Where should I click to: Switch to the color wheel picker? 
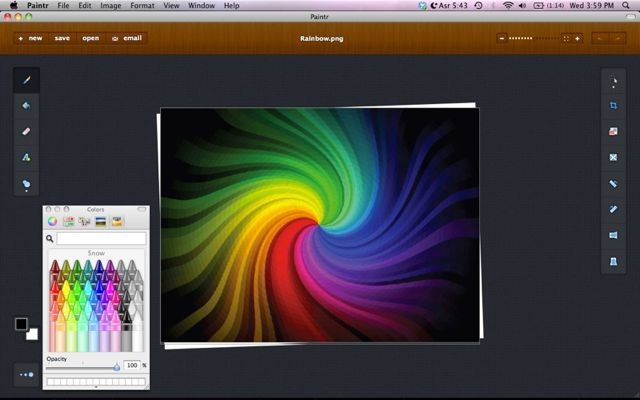pos(52,221)
